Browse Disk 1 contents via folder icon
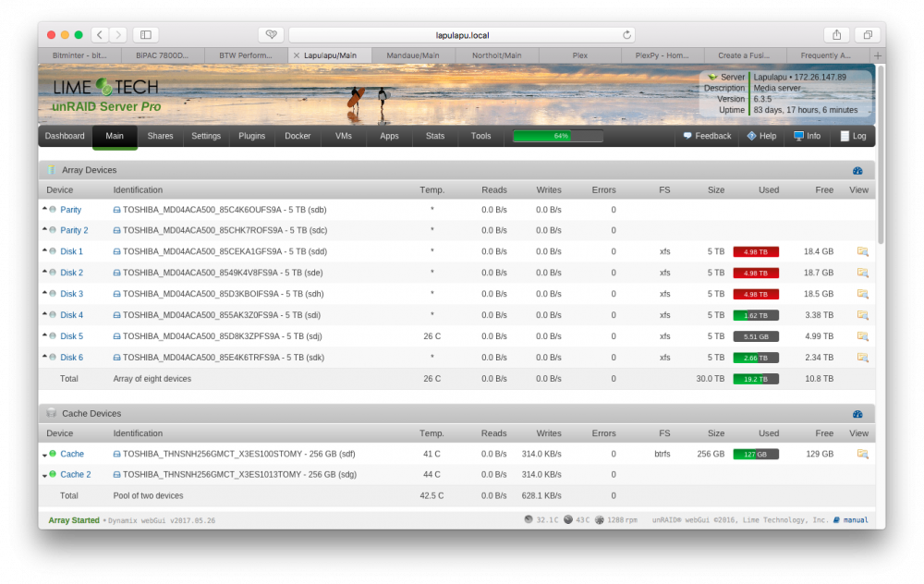Image resolution: width=924 pixels, height=584 pixels. (x=863, y=251)
